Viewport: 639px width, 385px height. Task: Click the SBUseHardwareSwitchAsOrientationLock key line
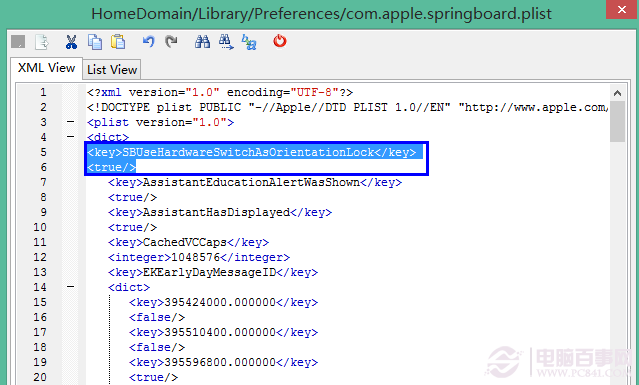click(x=251, y=152)
